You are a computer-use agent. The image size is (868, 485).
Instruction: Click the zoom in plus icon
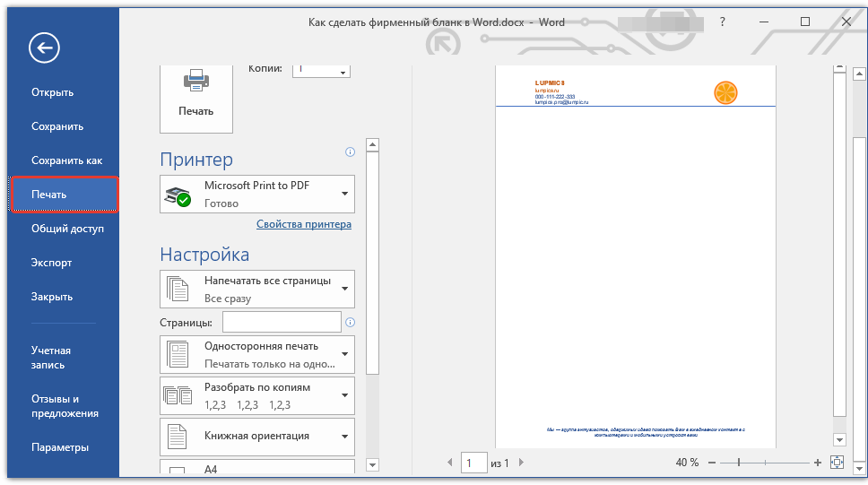818,463
